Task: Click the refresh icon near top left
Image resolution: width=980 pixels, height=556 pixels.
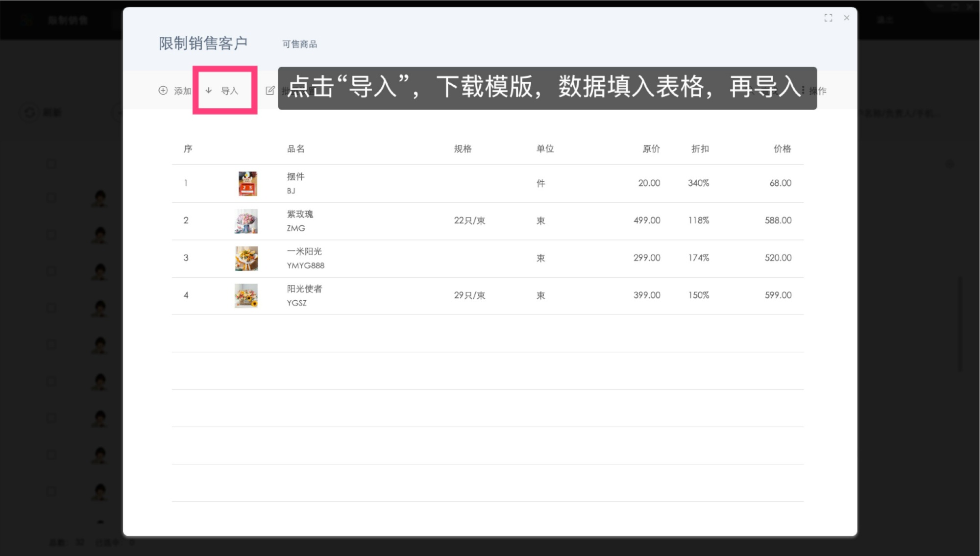Action: coord(29,112)
